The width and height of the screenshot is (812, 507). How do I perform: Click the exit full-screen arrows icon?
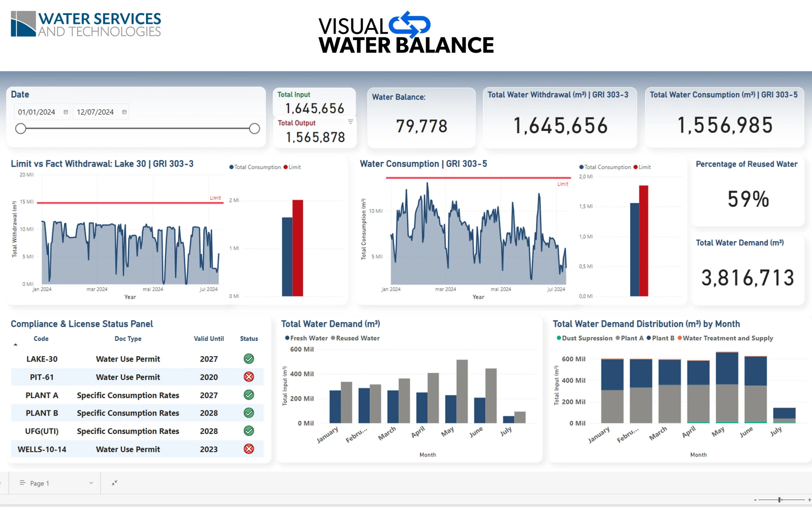(115, 483)
